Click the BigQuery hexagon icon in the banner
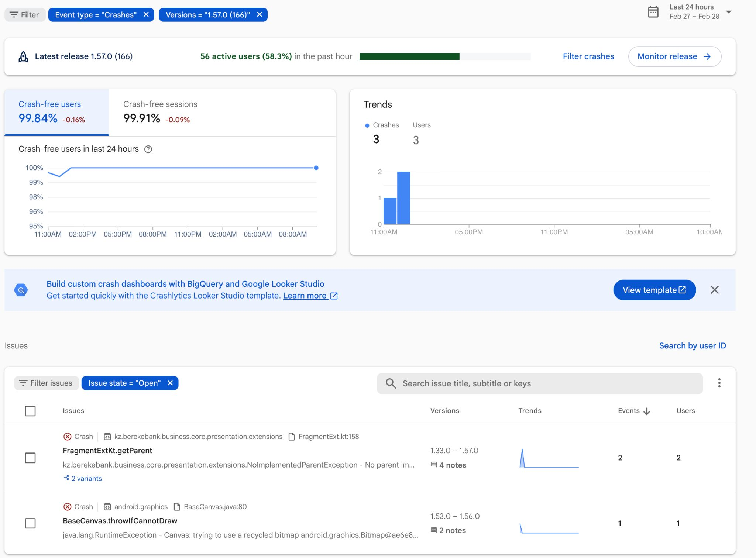 tap(21, 290)
